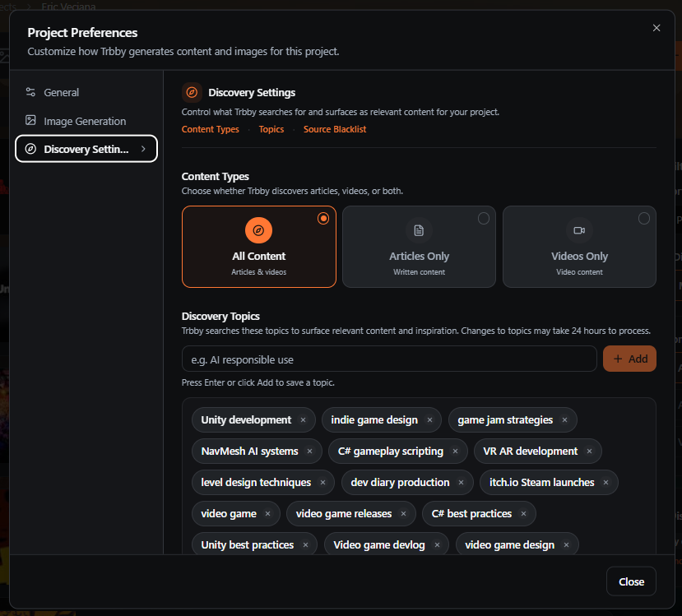This screenshot has width=682, height=616.
Task: Select the Videos Only radio button
Action: point(644,218)
